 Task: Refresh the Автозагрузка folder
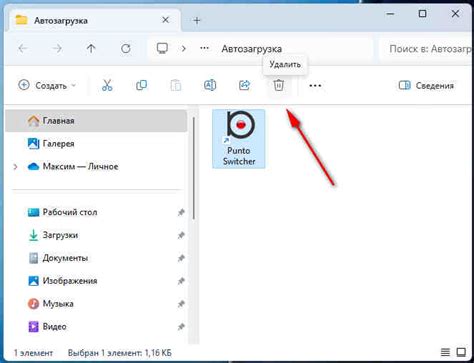tap(126, 49)
